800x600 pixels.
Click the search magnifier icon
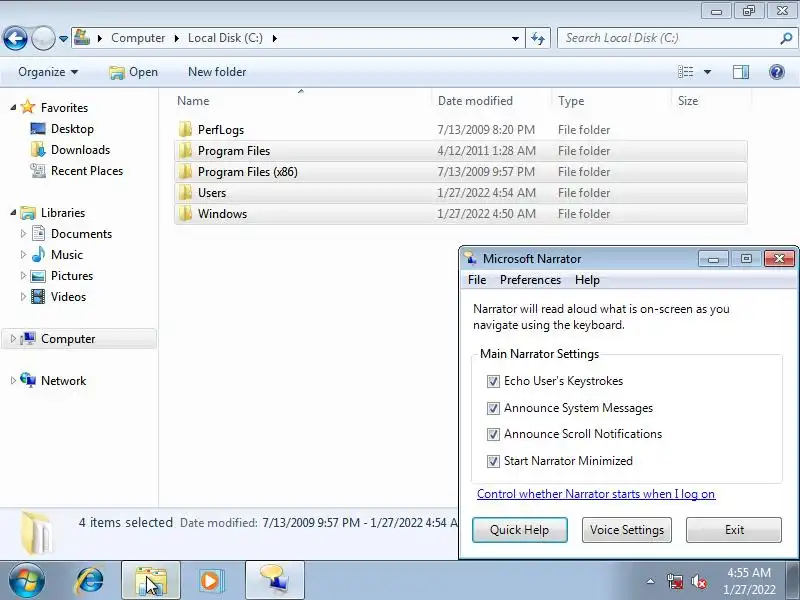click(786, 38)
